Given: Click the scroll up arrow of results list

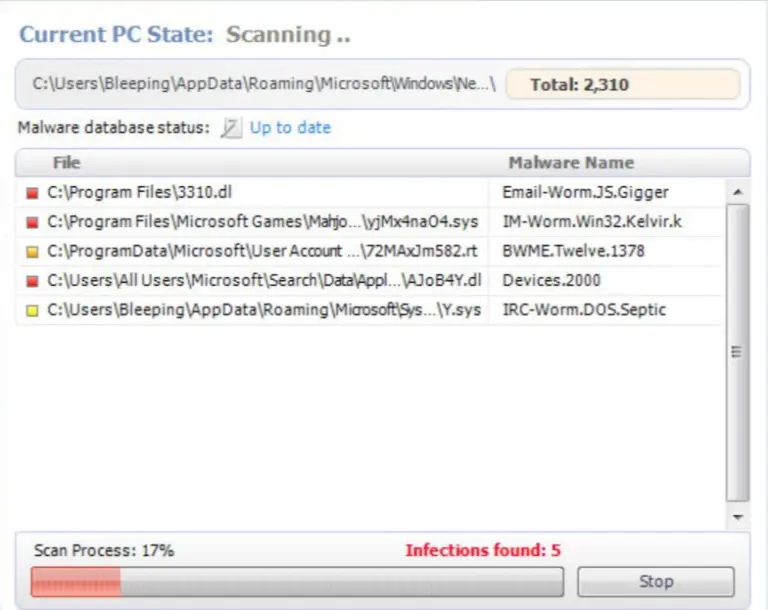Looking at the screenshot, I should click(x=738, y=192).
